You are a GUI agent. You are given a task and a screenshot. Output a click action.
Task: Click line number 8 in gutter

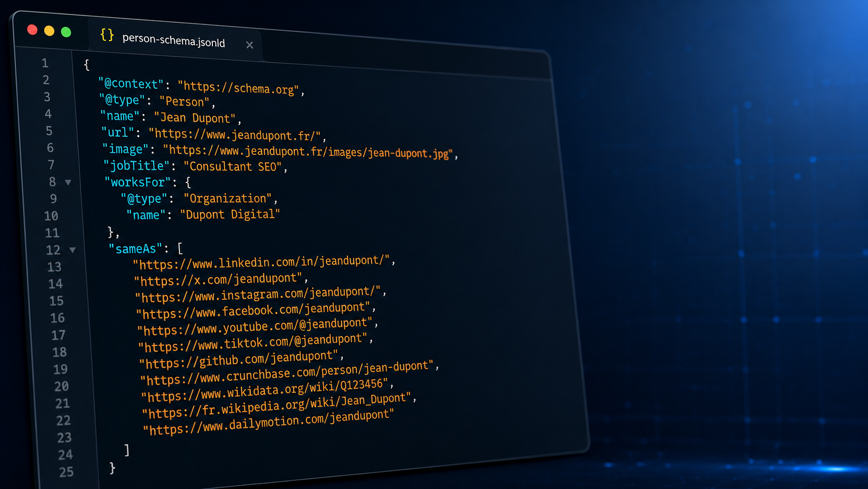click(x=52, y=182)
